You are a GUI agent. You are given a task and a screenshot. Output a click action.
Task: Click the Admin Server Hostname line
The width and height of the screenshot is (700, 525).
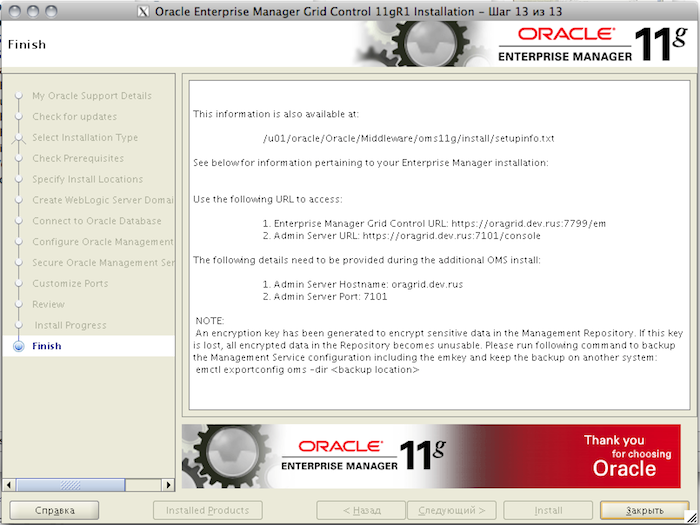point(362,284)
